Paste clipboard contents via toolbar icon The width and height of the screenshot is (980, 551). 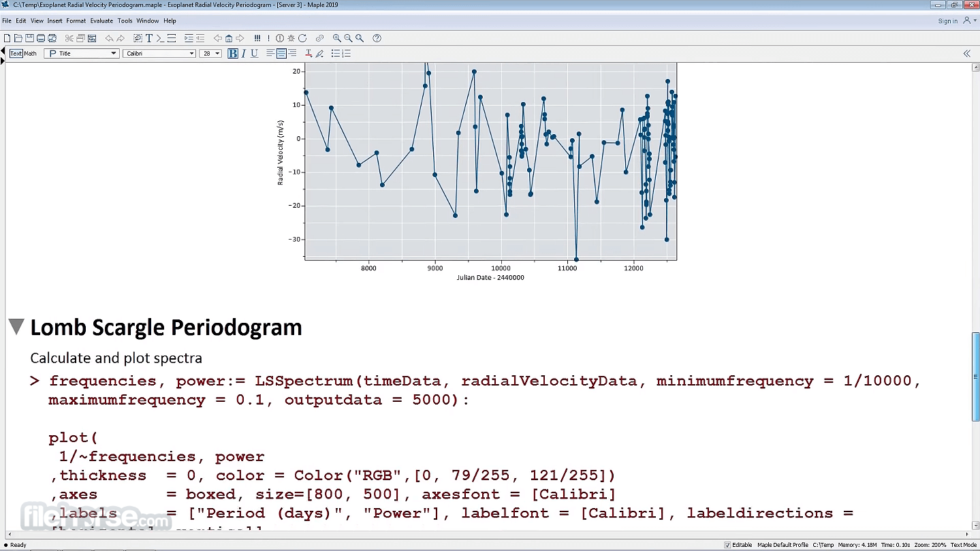tap(92, 38)
